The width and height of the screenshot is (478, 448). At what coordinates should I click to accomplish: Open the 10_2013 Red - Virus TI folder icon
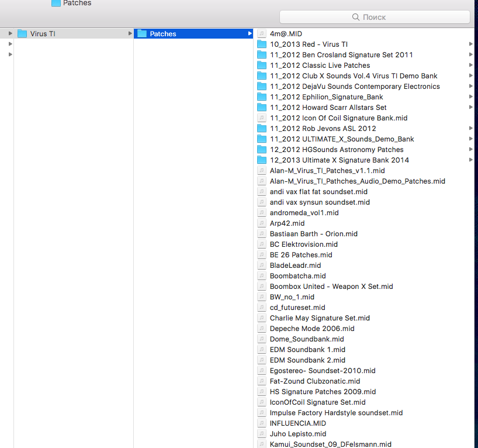262,44
